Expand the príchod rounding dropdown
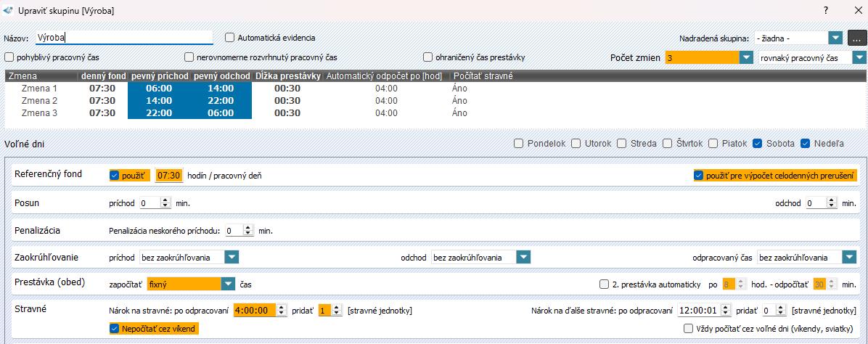This screenshot has height=344, width=868. tap(232, 257)
